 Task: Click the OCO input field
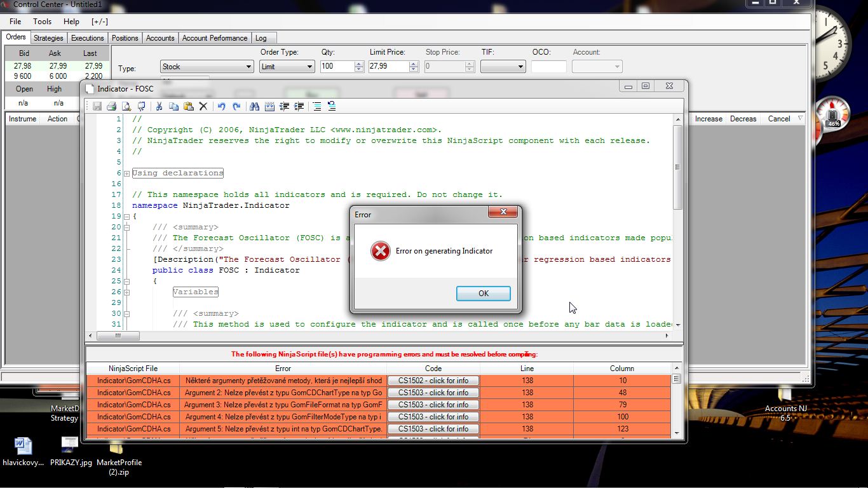pos(549,67)
